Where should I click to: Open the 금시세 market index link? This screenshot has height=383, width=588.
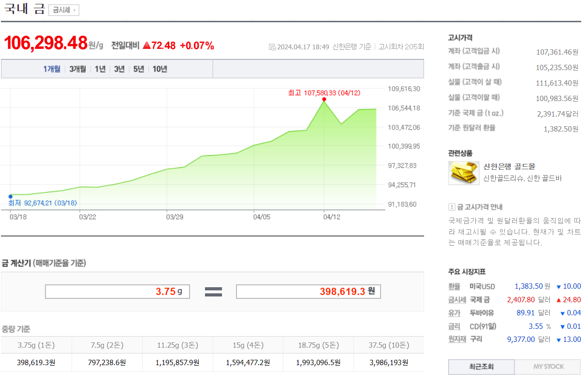[x=457, y=299]
